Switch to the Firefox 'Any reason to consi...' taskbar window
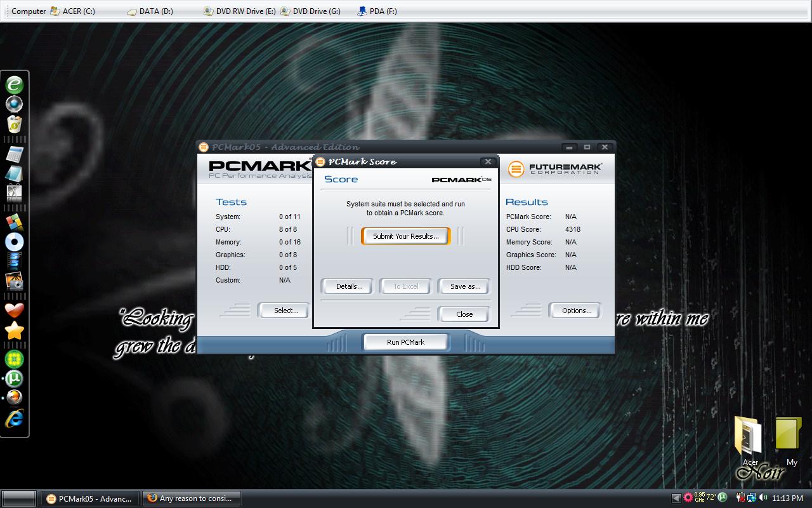Screen dimensions: 812x508 (191, 498)
